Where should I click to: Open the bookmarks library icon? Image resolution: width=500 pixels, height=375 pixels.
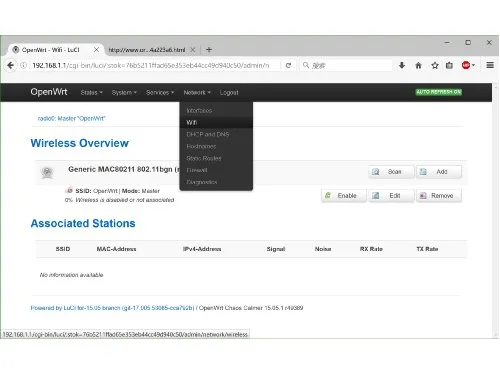pyautogui.click(x=449, y=65)
